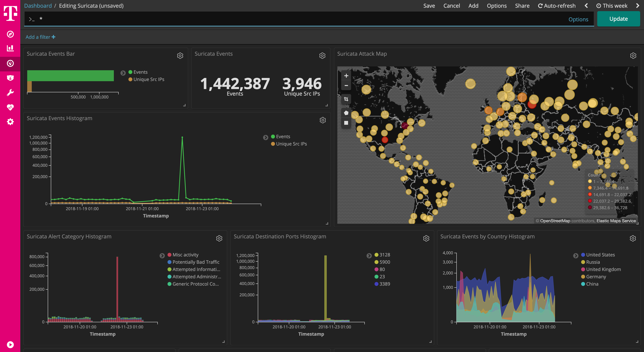Click the Update button
Viewport: 644px width, 352px height.
(x=618, y=19)
